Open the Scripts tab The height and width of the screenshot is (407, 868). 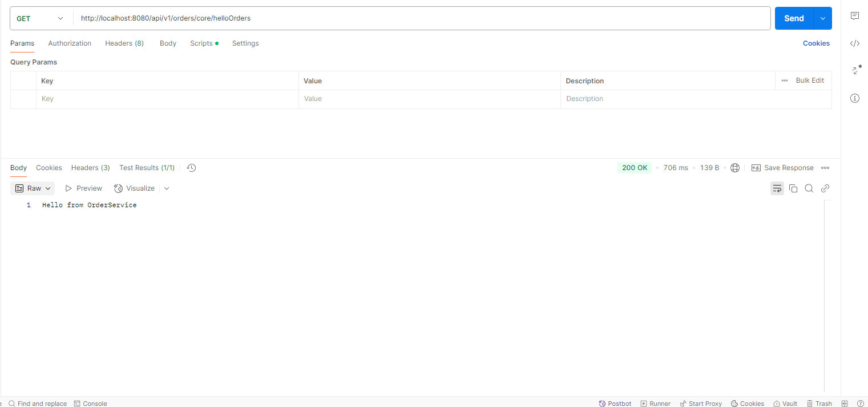(x=204, y=43)
